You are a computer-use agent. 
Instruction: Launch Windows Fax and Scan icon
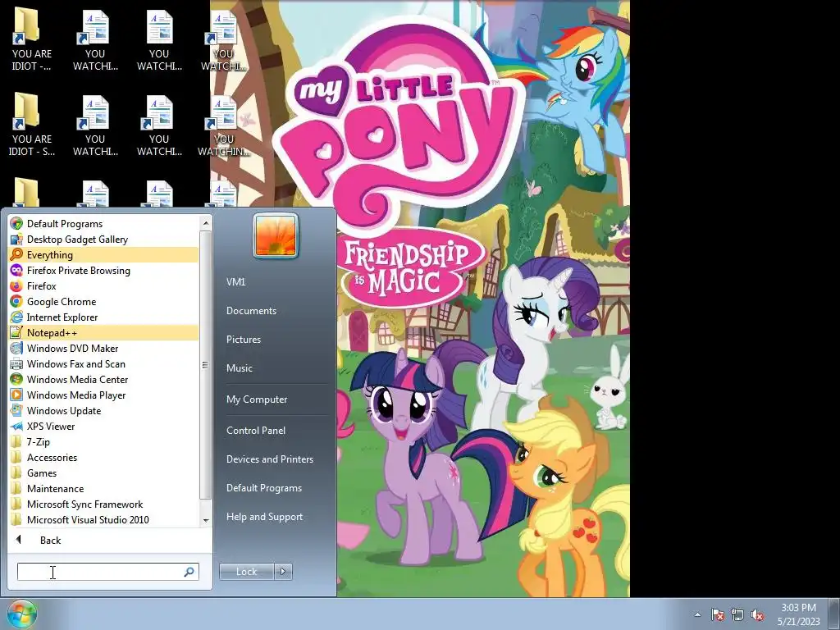[x=16, y=363]
